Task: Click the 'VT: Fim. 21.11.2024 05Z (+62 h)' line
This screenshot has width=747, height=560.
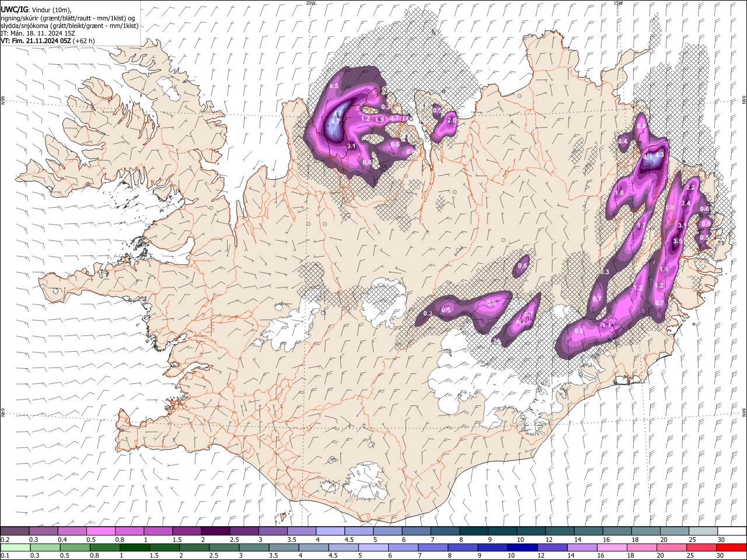Action: [48, 41]
